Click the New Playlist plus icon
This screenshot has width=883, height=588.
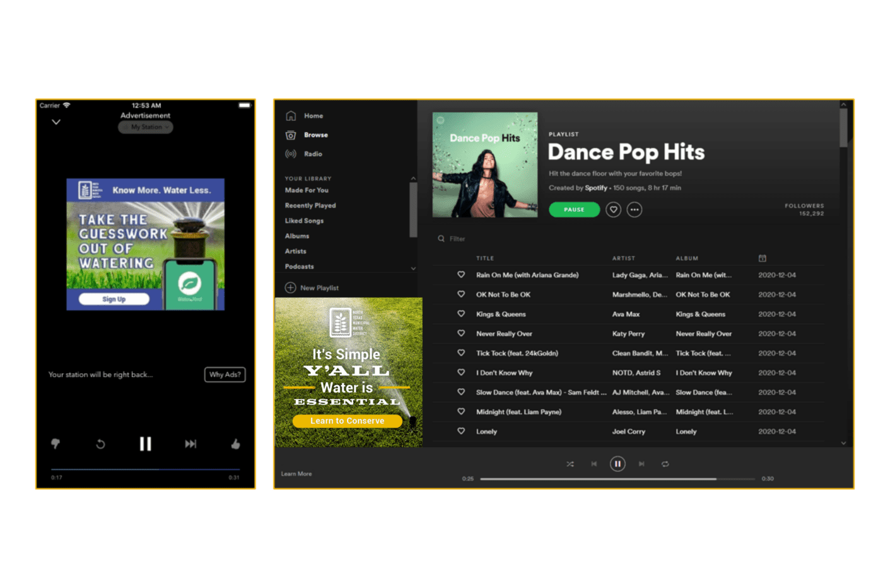[290, 287]
